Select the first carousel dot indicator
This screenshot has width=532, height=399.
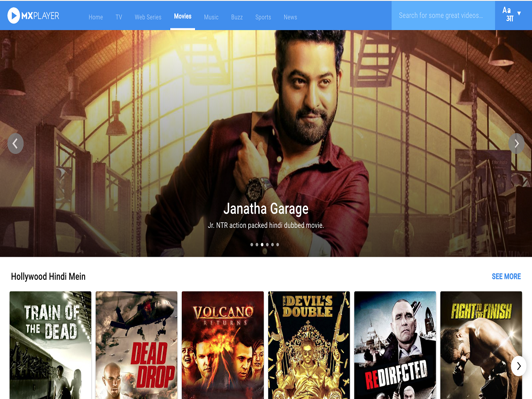[252, 244]
